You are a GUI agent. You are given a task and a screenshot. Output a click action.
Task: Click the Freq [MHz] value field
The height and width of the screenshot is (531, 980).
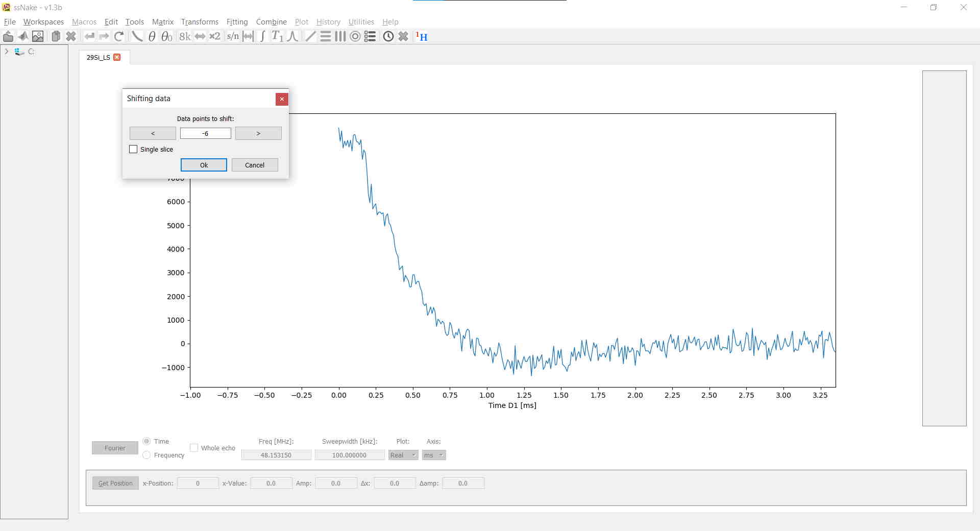pyautogui.click(x=276, y=455)
